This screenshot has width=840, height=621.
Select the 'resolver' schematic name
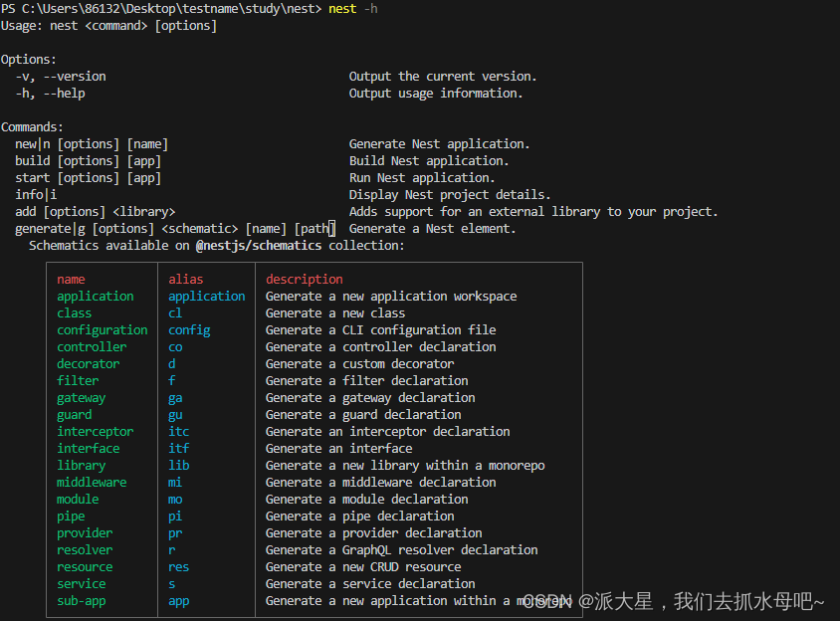(x=85, y=549)
